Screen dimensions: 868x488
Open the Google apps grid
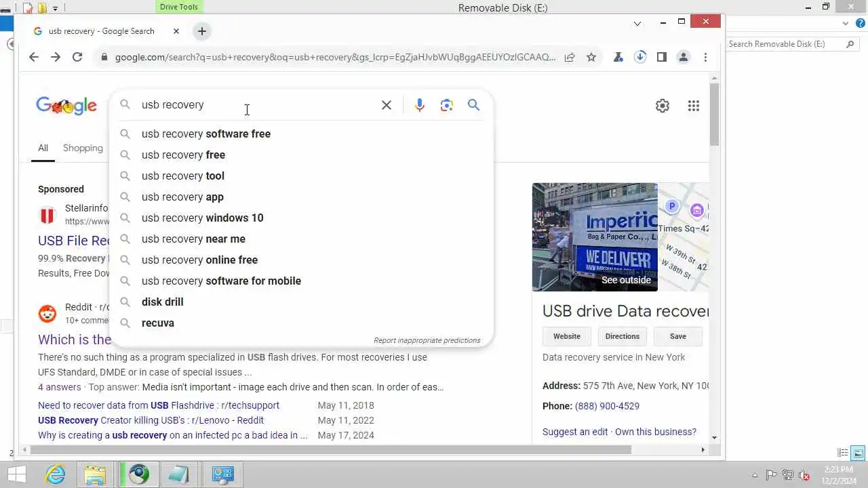tap(693, 106)
